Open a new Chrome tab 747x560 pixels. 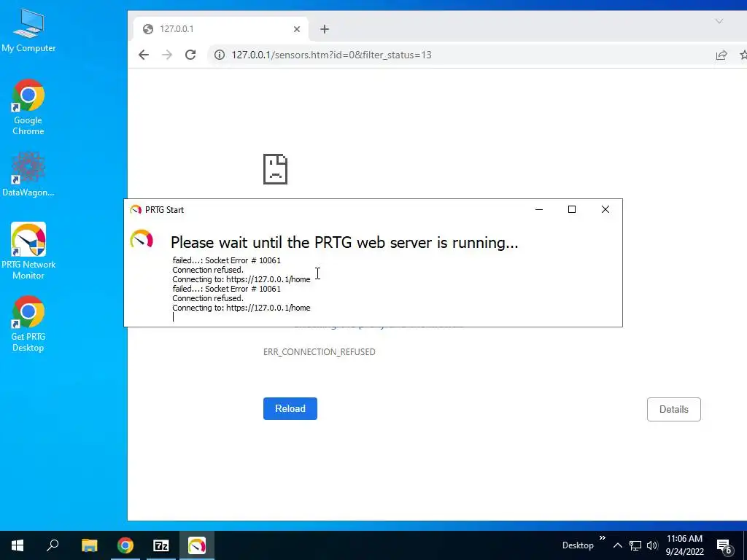pyautogui.click(x=325, y=29)
